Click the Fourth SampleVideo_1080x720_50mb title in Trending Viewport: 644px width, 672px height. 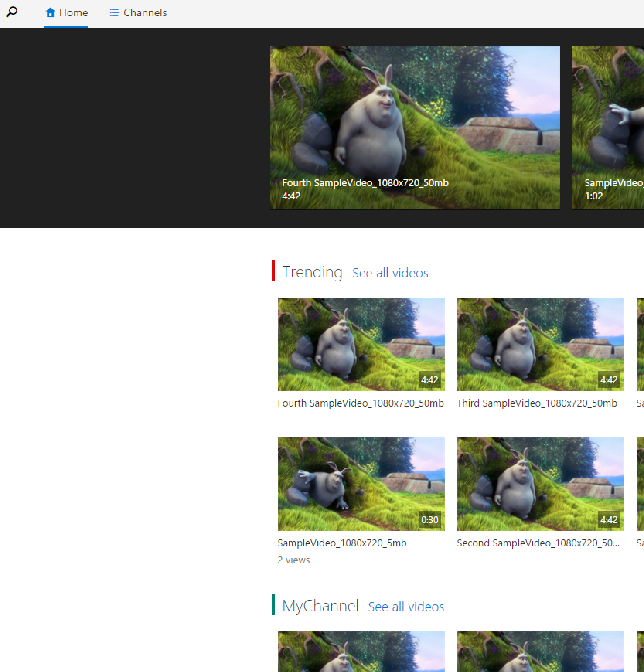click(361, 403)
